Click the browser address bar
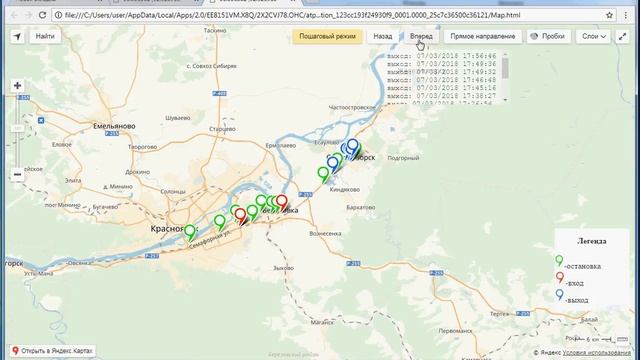Viewport: 640px width, 360px height. [333, 15]
